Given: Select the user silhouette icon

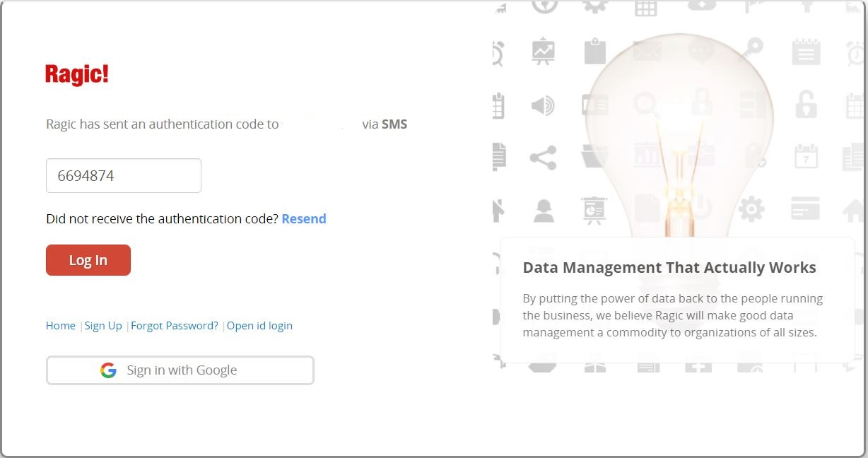Looking at the screenshot, I should (x=543, y=211).
